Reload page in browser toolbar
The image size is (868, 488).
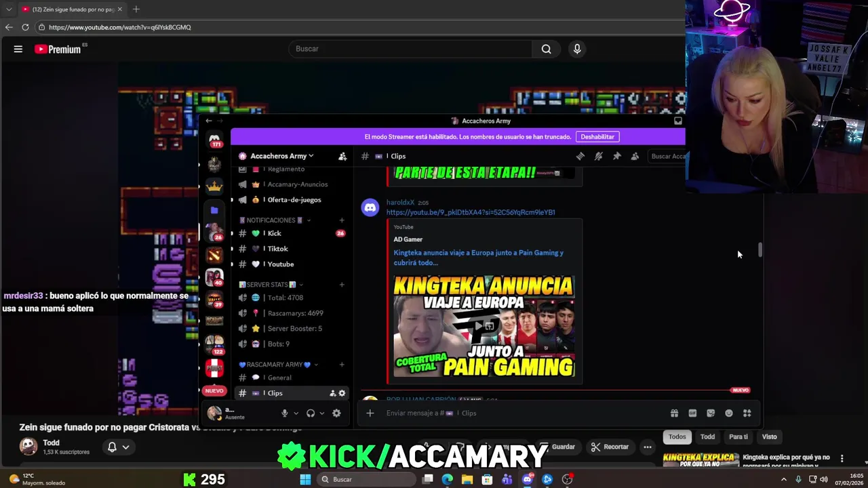[x=25, y=27]
